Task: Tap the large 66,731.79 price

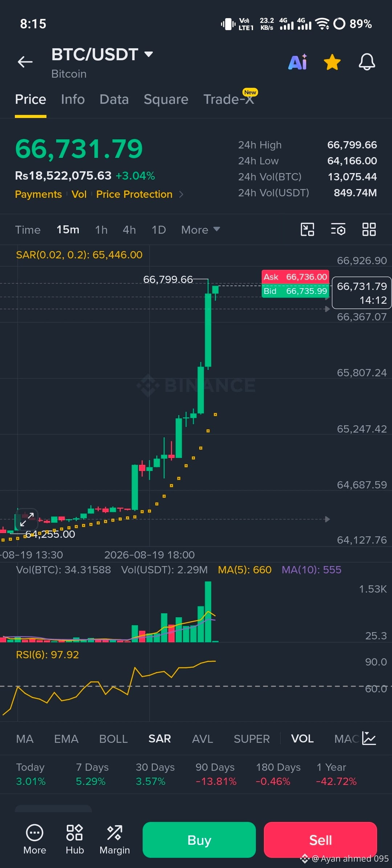Action: click(x=79, y=149)
